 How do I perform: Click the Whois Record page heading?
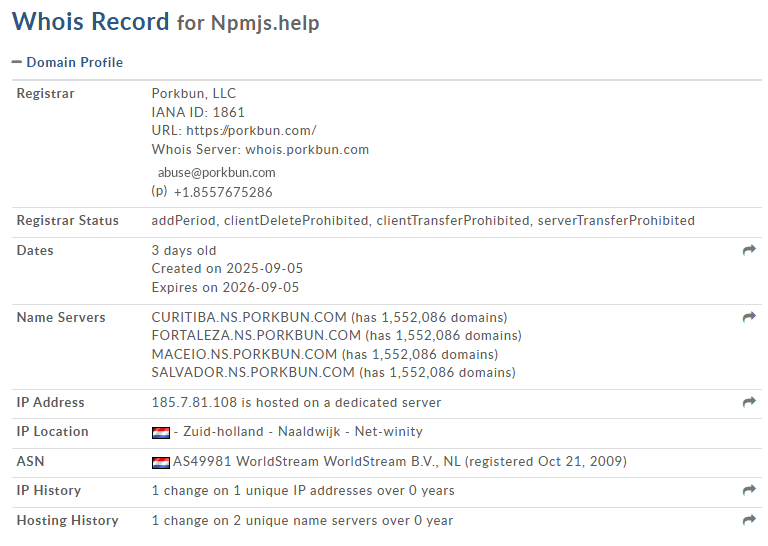(x=91, y=22)
